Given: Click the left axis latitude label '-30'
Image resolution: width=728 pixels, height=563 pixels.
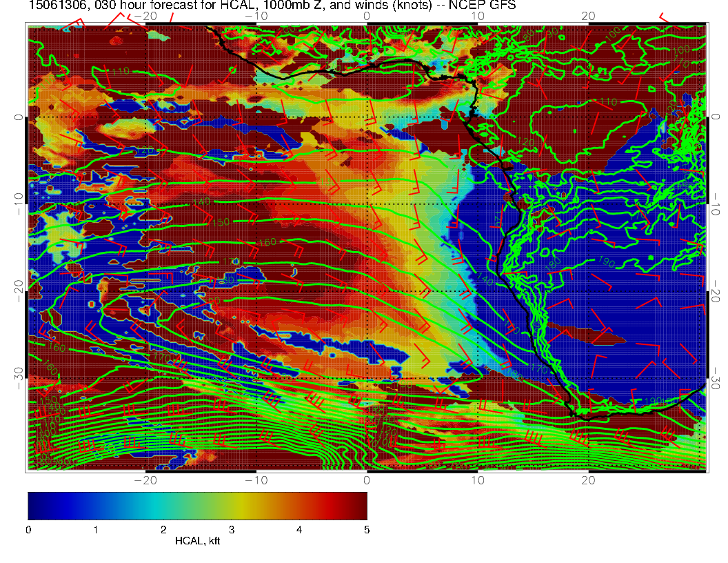Looking at the screenshot, I should (18, 379).
